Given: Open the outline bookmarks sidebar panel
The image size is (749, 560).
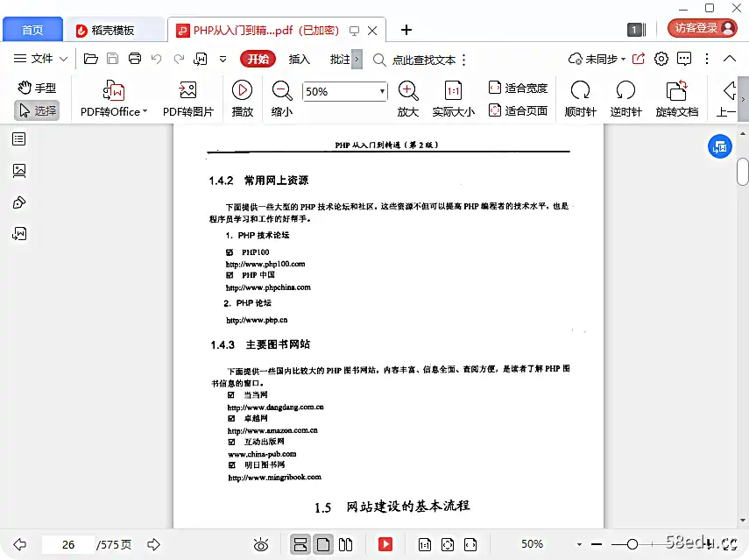Looking at the screenshot, I should click(x=19, y=139).
